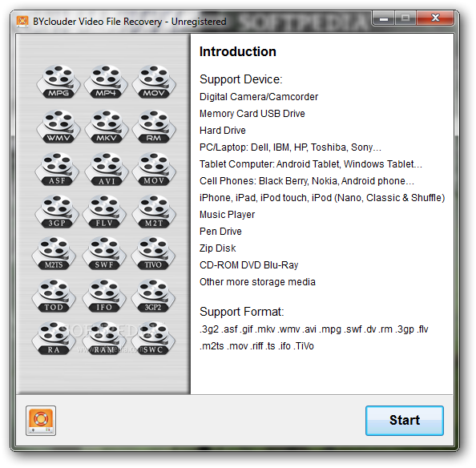Click the 'iPhone, iPad, iPod touch' line
This screenshot has height=468, width=476.
click(x=322, y=198)
